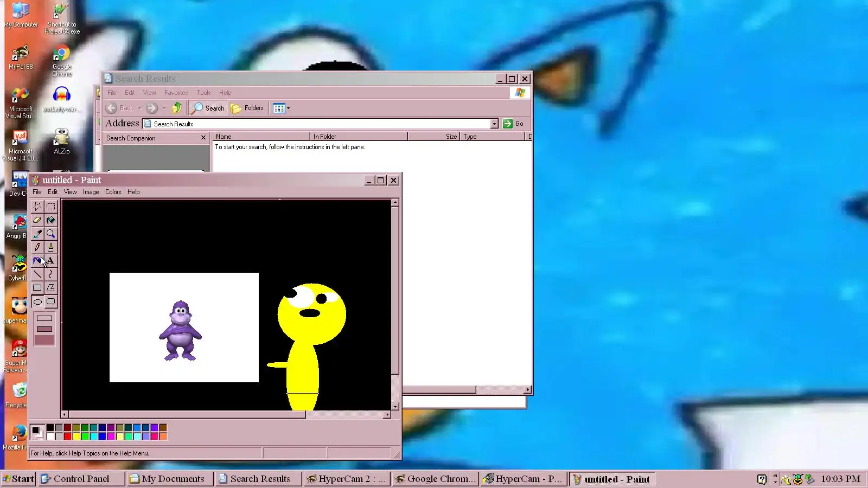The width and height of the screenshot is (868, 488).
Task: Select the Polygon tool in Paint
Action: point(50,288)
